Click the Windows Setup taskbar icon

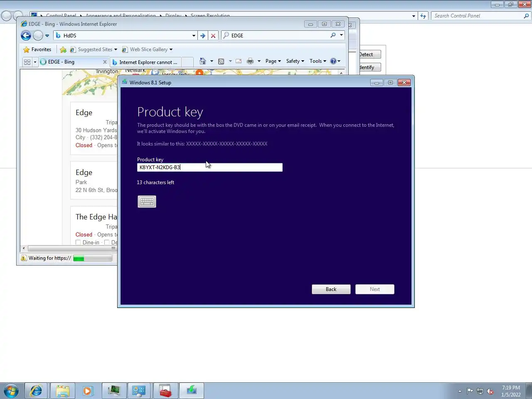pos(192,391)
